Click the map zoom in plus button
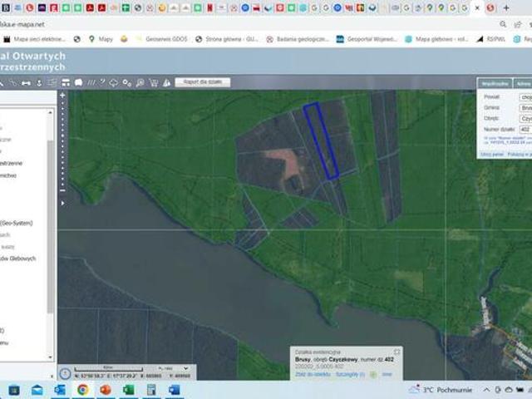 (x=62, y=96)
